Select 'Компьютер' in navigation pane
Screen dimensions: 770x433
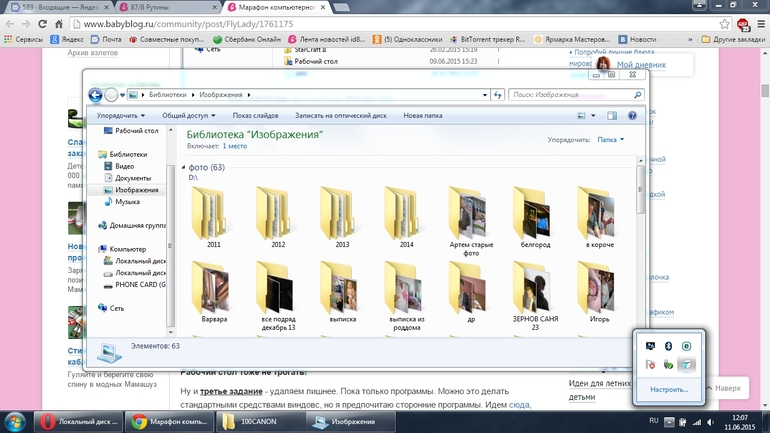tap(122, 249)
